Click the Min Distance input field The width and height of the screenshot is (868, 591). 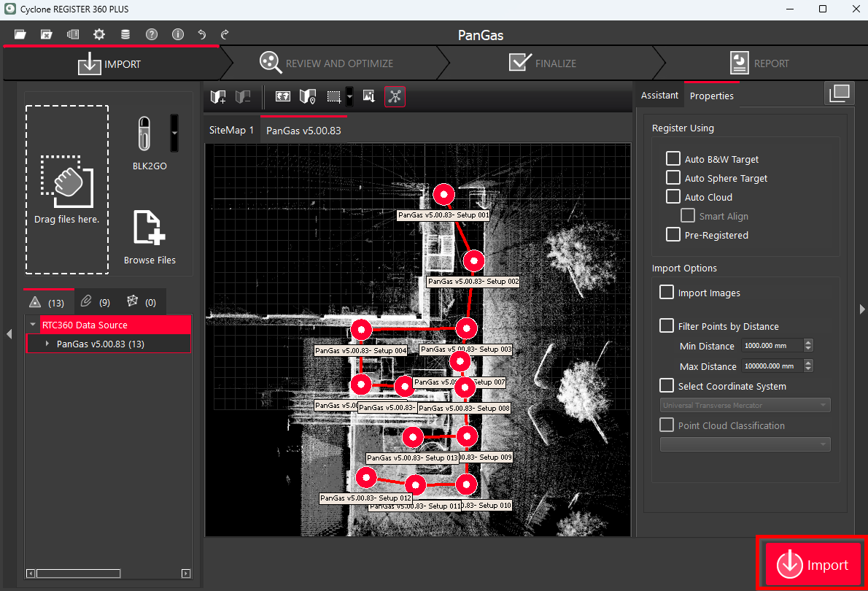771,346
